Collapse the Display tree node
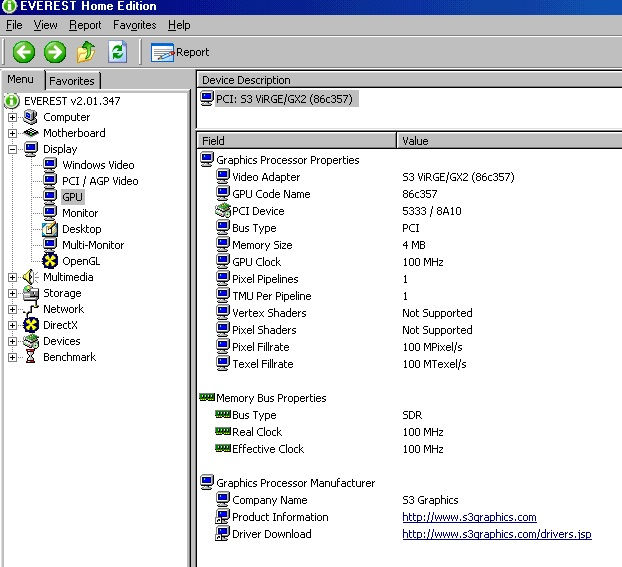Image resolution: width=622 pixels, height=567 pixels. pos(12,150)
